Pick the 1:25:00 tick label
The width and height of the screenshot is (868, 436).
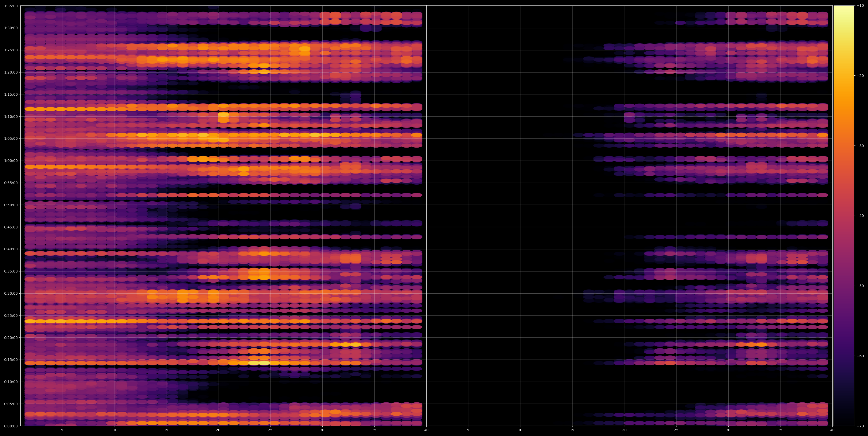[x=11, y=50]
